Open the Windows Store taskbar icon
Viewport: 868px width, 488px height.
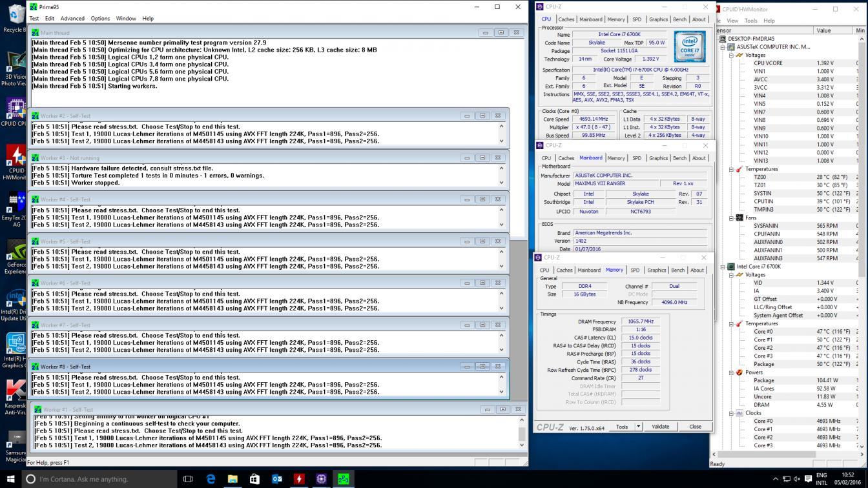(x=254, y=479)
